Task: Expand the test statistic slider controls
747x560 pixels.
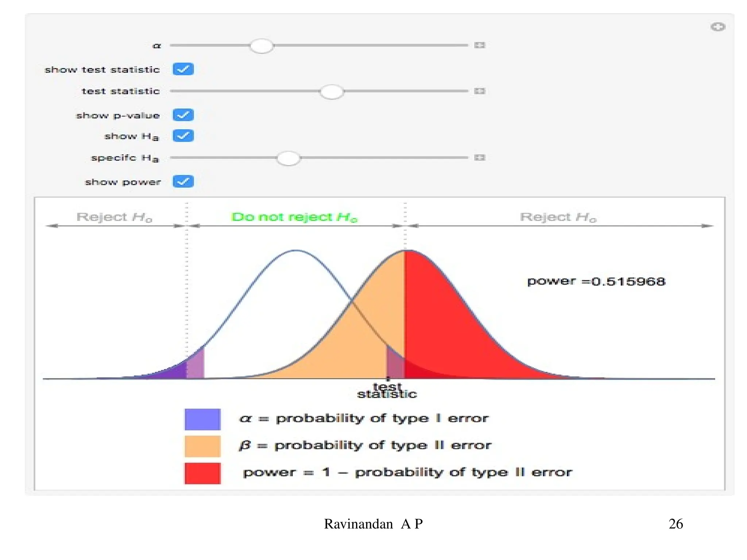Action: [479, 91]
